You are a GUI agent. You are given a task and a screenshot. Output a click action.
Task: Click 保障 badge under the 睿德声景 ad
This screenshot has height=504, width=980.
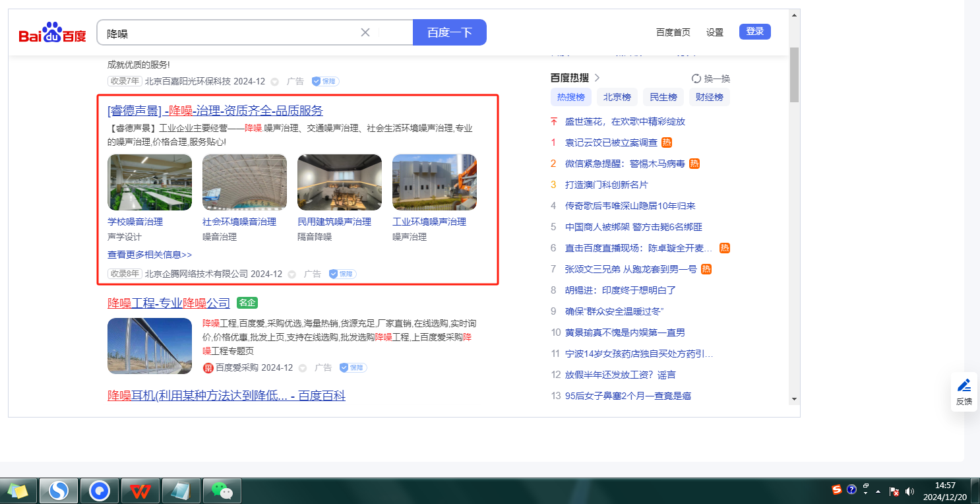coord(342,274)
